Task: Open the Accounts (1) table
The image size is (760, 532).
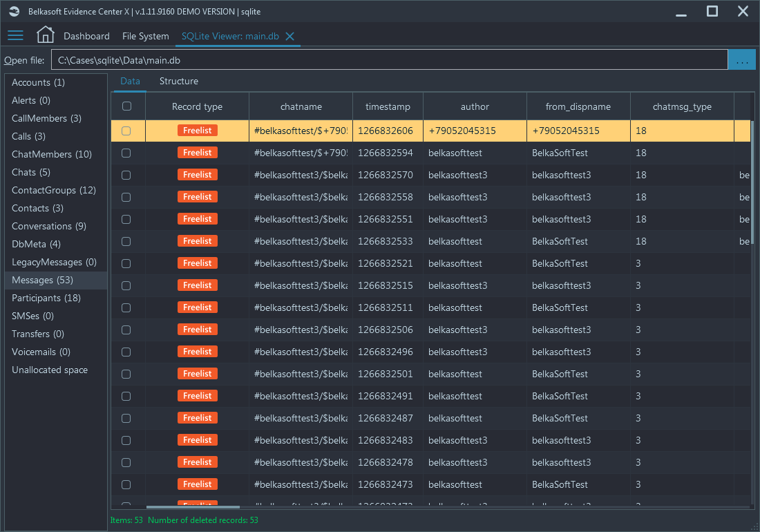Action: [56, 82]
